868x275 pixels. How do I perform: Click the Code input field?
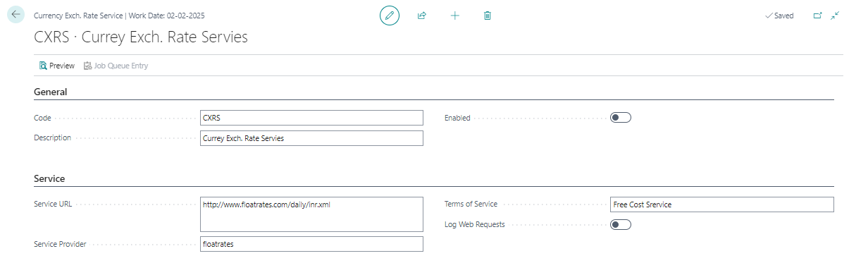(x=311, y=118)
